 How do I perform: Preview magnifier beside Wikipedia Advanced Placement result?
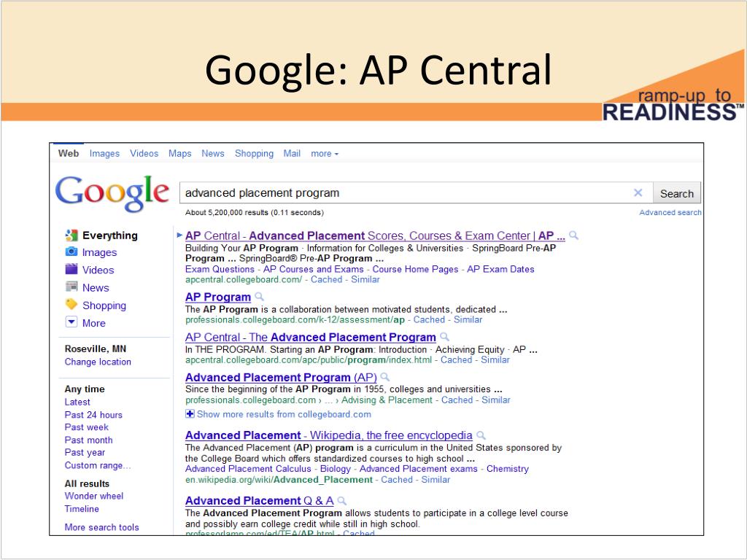pyautogui.click(x=481, y=435)
